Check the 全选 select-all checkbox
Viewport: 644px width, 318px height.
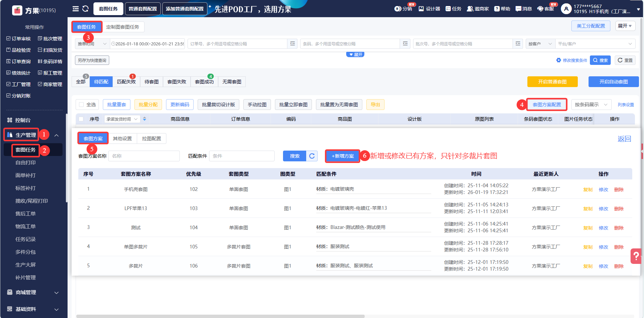coord(81,105)
